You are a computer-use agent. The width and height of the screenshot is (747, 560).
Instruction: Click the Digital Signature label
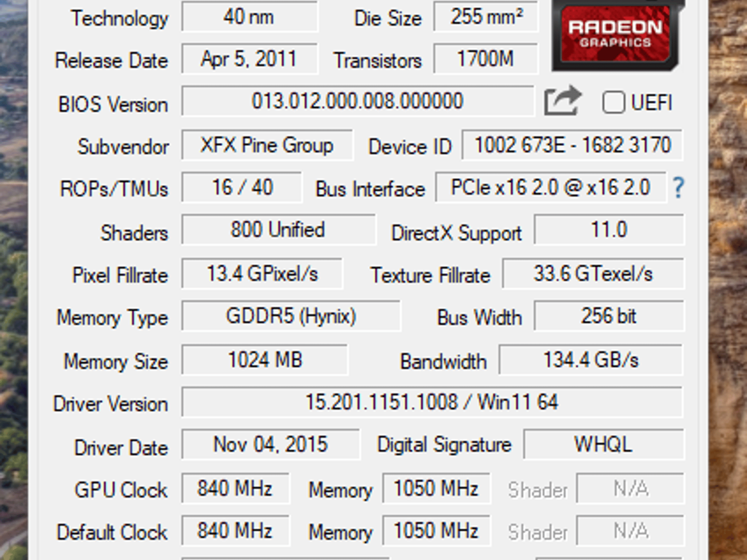(444, 446)
